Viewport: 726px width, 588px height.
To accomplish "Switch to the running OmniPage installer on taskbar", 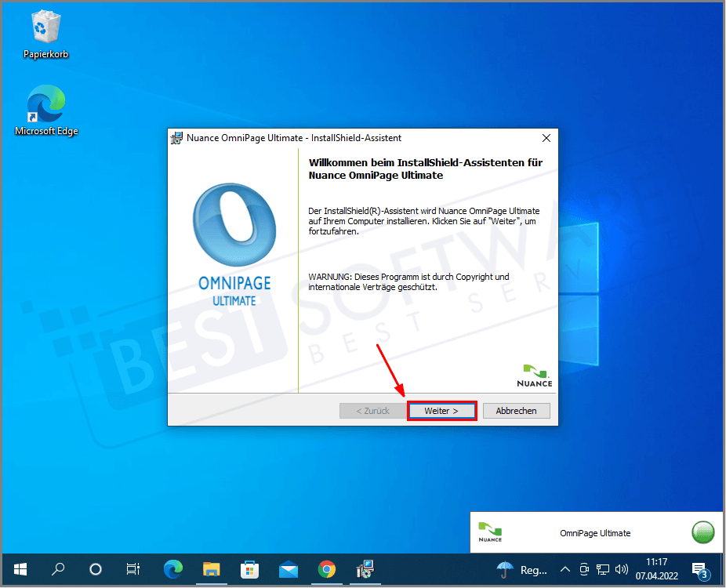I will [365, 569].
